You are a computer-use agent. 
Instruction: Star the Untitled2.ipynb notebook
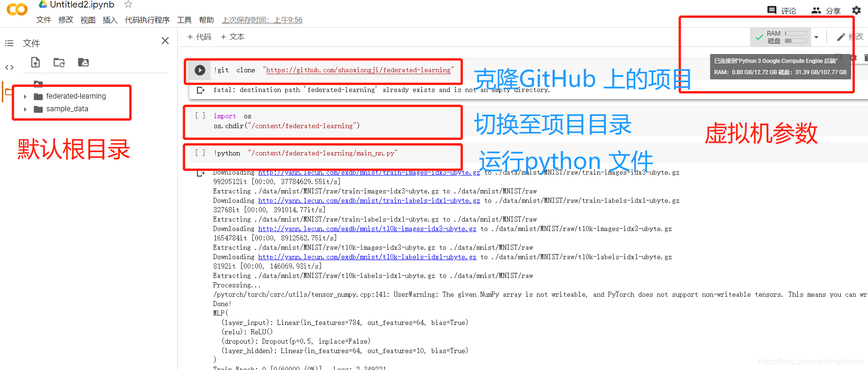pyautogui.click(x=128, y=4)
